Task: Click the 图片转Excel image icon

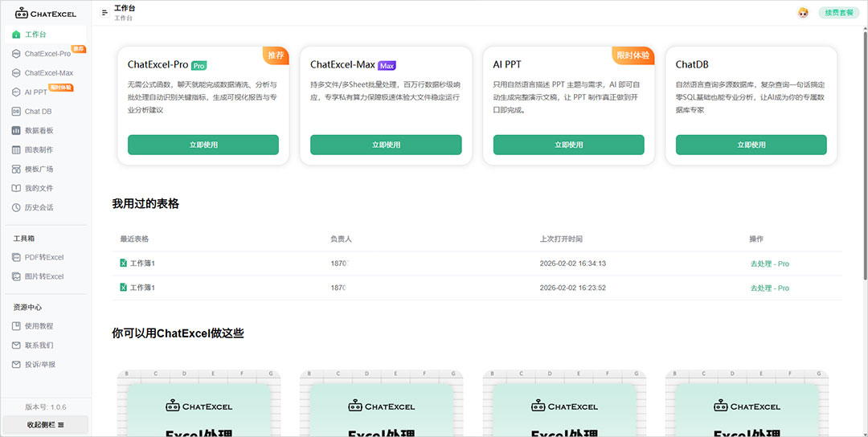Action: coord(16,276)
